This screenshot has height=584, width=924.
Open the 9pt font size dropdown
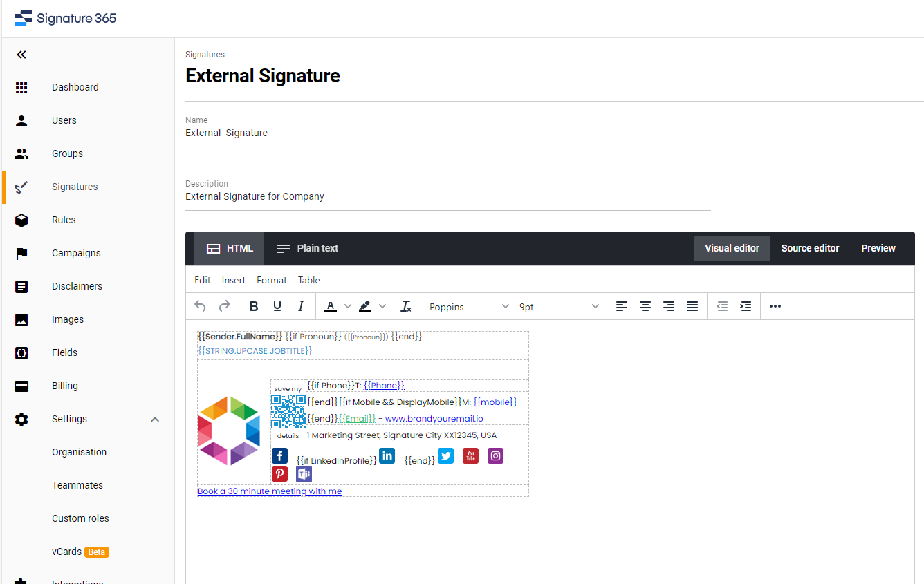(x=560, y=307)
